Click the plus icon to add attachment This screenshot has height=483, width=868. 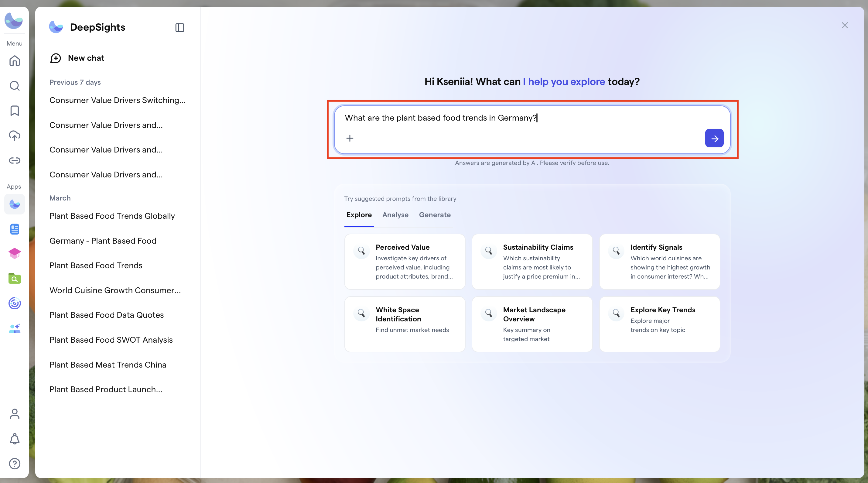pos(350,138)
